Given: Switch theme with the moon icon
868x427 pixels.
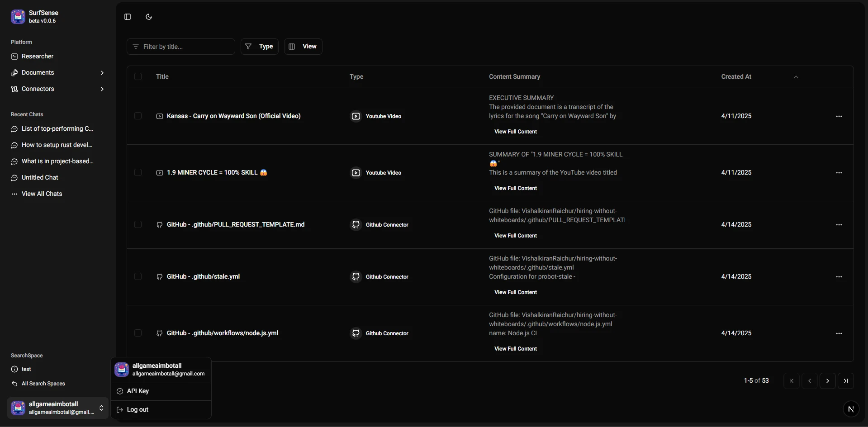Looking at the screenshot, I should coord(149,17).
